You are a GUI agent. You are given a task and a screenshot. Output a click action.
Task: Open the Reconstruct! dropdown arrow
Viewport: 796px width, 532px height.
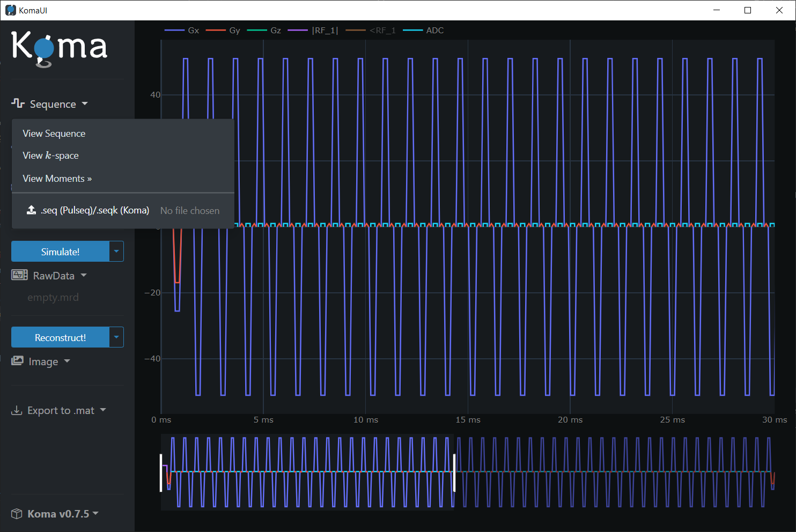[116, 337]
